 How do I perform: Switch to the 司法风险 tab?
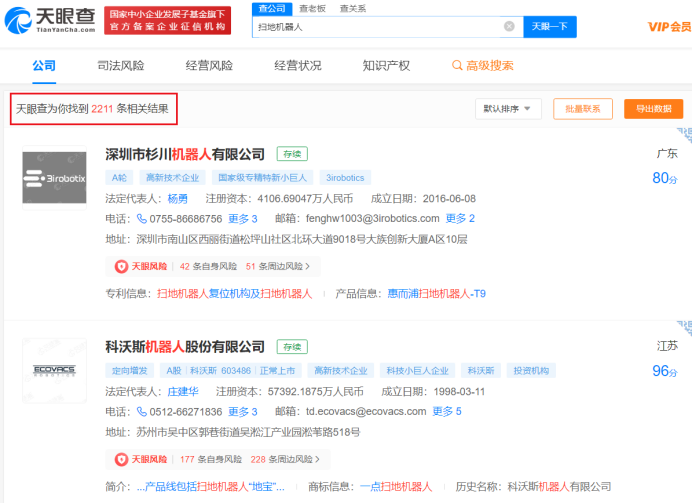coord(120,66)
